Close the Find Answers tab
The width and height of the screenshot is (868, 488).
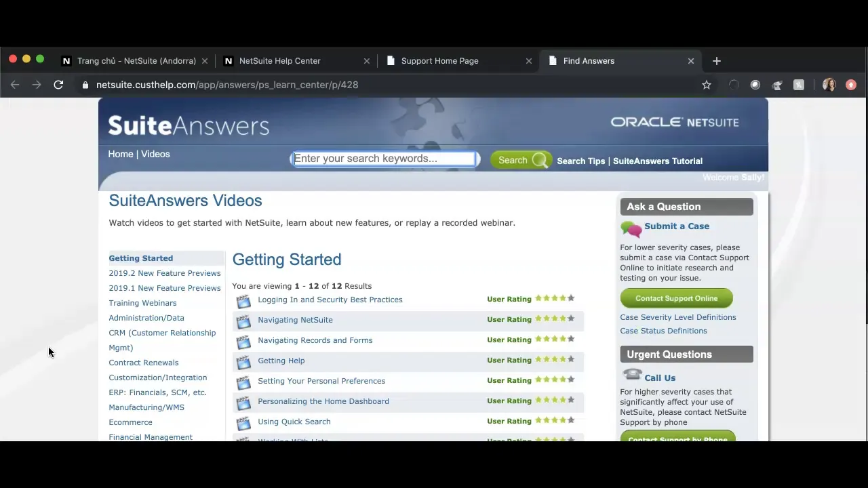coord(691,61)
